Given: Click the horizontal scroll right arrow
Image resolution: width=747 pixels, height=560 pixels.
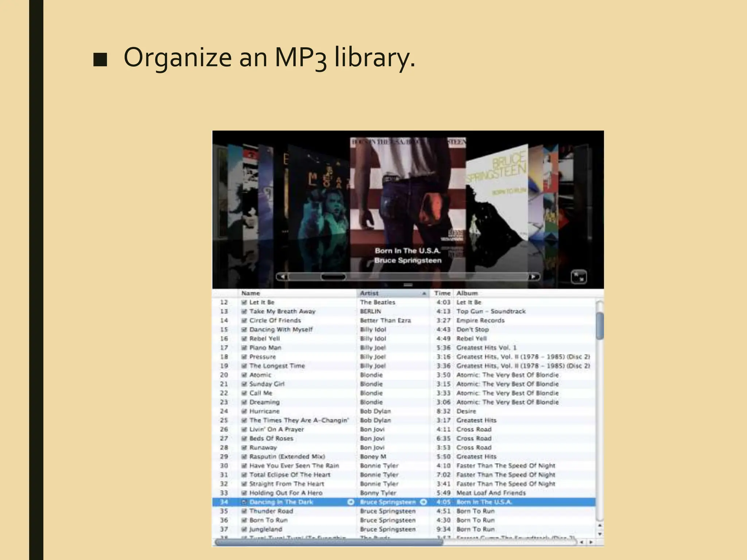Looking at the screenshot, I should [591, 542].
